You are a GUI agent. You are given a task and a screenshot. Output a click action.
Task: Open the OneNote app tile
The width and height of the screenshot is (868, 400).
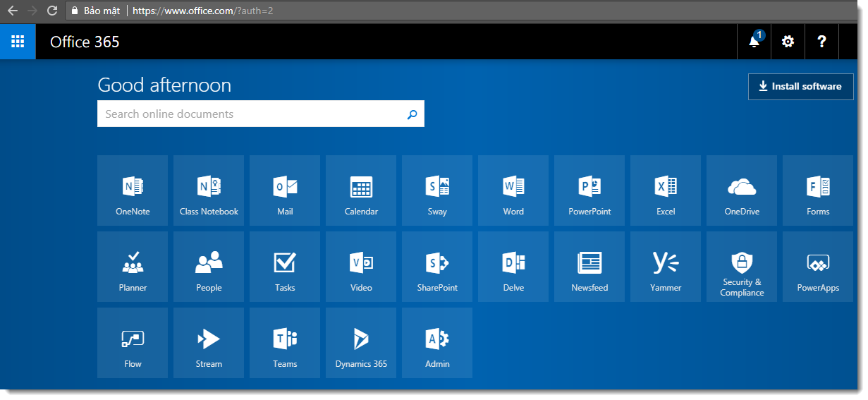[x=133, y=190]
